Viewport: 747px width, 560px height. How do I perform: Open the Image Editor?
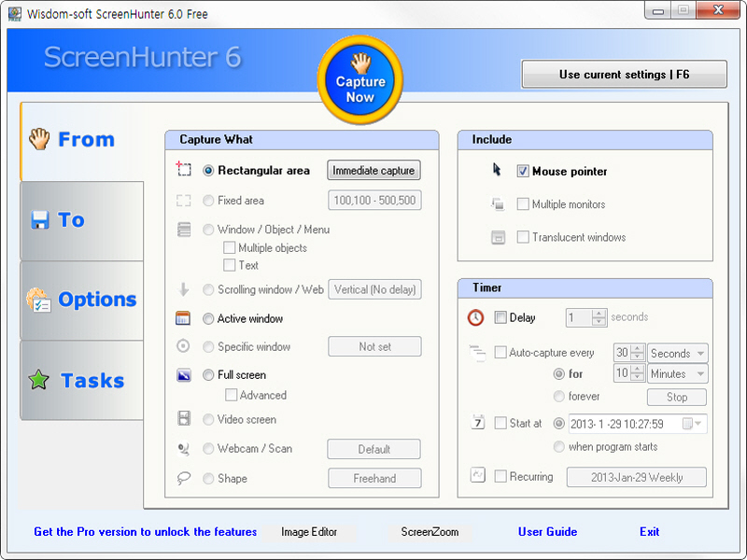coord(309,532)
